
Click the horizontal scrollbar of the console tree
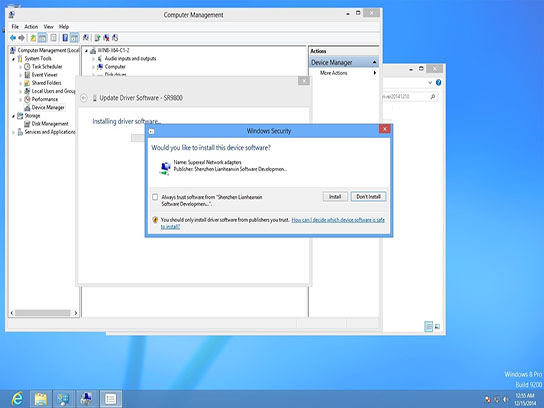click(42, 313)
